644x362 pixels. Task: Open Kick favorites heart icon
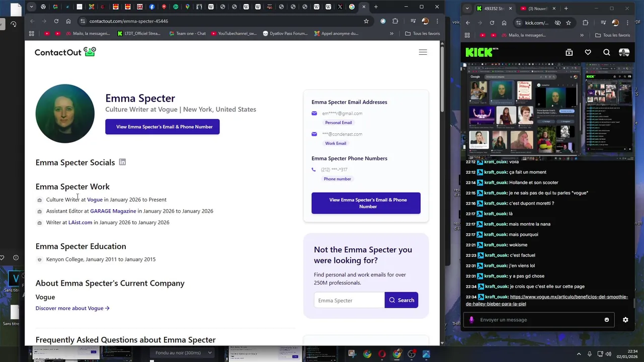(x=588, y=52)
